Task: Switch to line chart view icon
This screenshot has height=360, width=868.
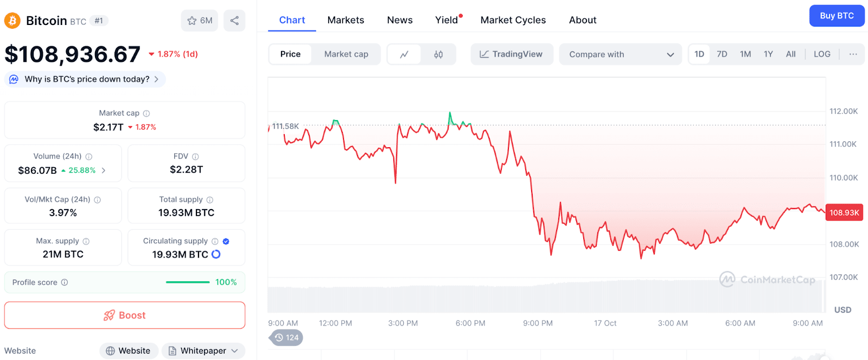Action: [x=404, y=54]
